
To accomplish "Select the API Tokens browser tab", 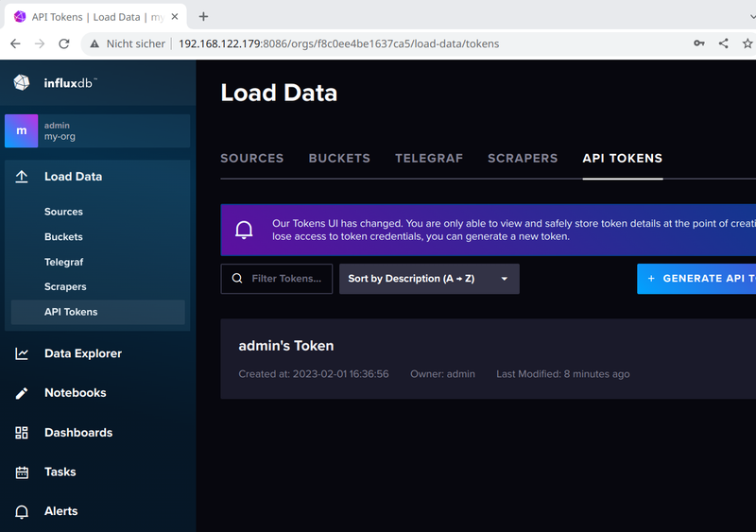I will click(x=96, y=17).
